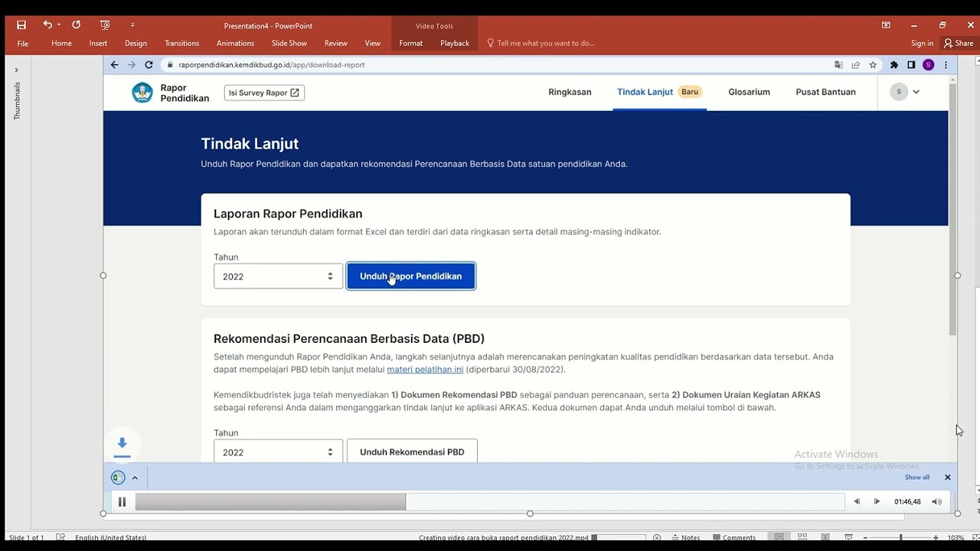Click the Tell me what you want to do box
Viewport: 980px width, 551px height.
[x=541, y=44]
